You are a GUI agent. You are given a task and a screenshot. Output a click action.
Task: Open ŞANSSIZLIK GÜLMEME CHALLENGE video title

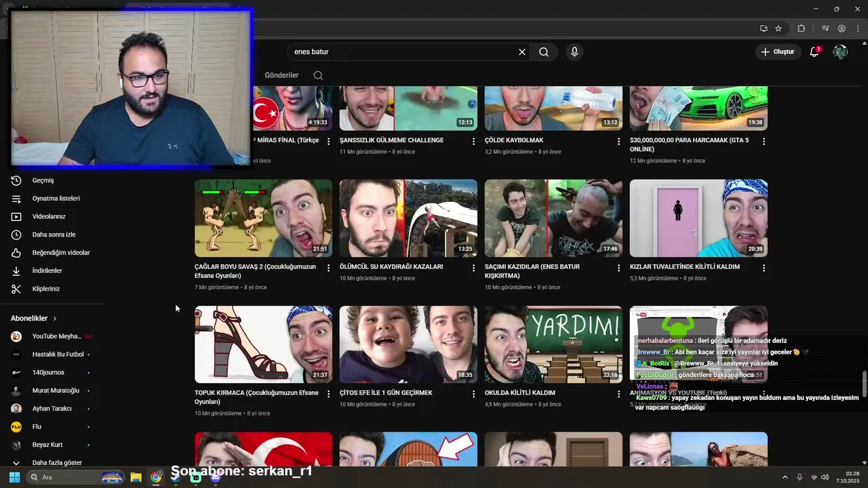tap(391, 140)
